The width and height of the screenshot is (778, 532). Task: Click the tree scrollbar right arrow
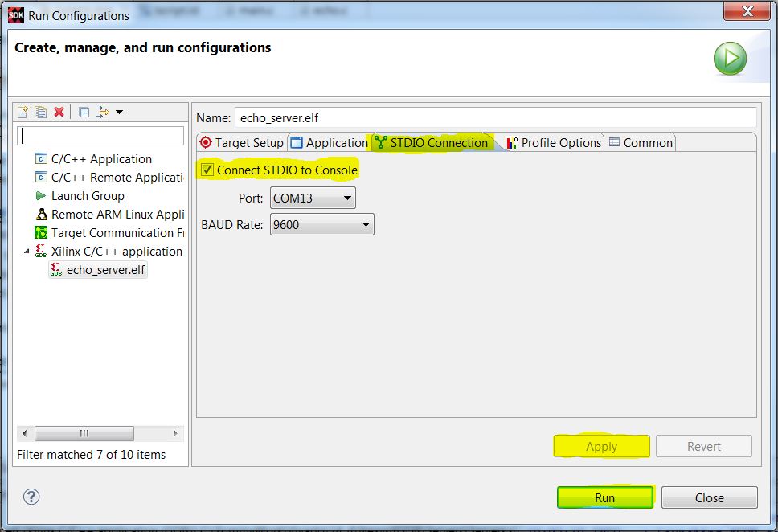(x=174, y=433)
